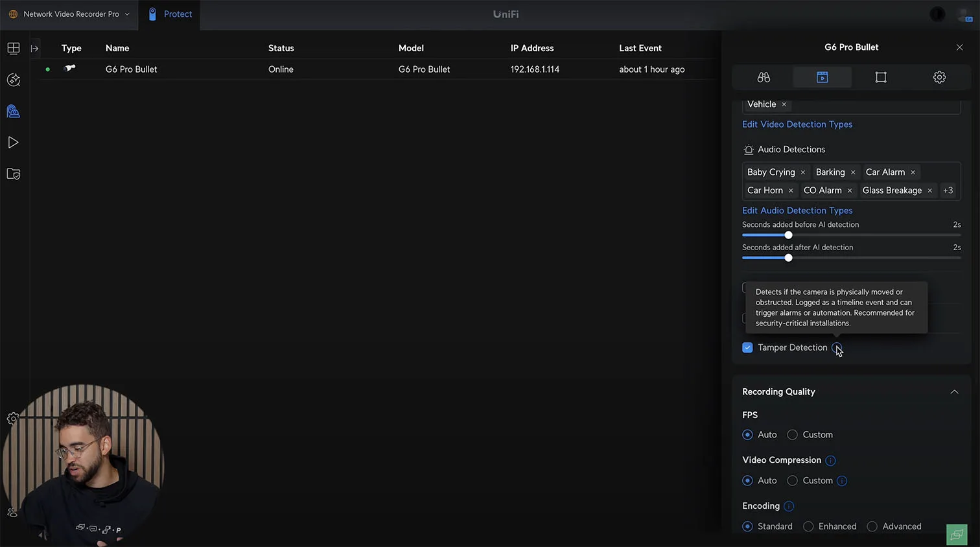
Task: Select Standard encoding option
Action: tap(747, 526)
